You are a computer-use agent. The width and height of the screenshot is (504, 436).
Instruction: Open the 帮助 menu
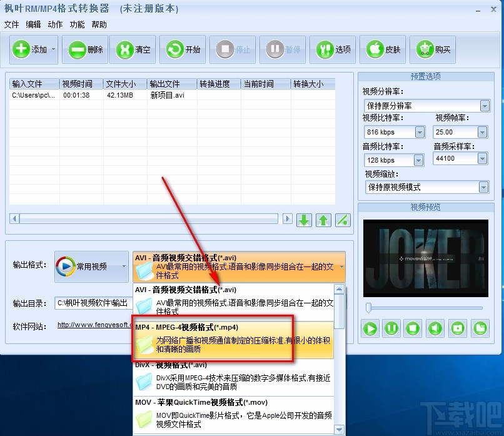tap(98, 24)
